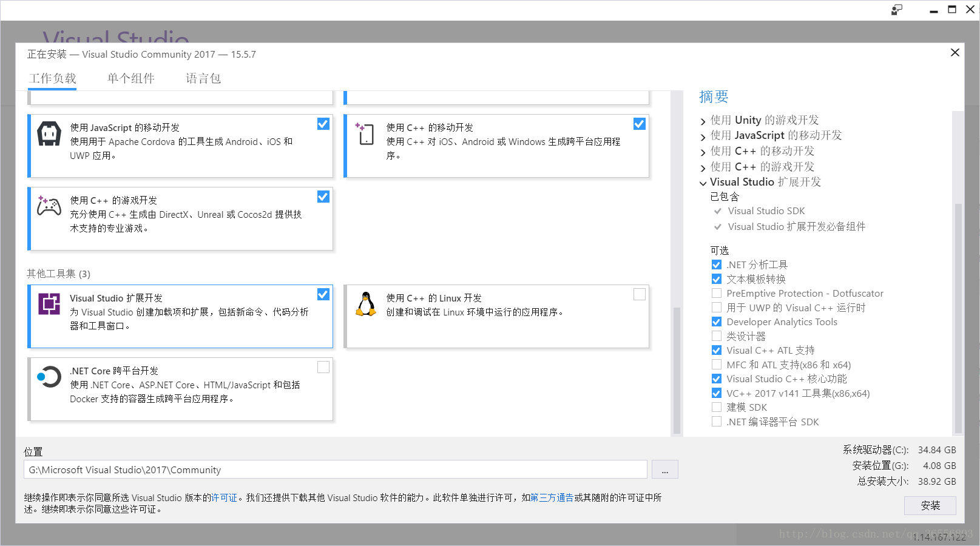Viewport: 980px width, 546px height.
Task: Click the Linux penguin icon
Action: (366, 304)
